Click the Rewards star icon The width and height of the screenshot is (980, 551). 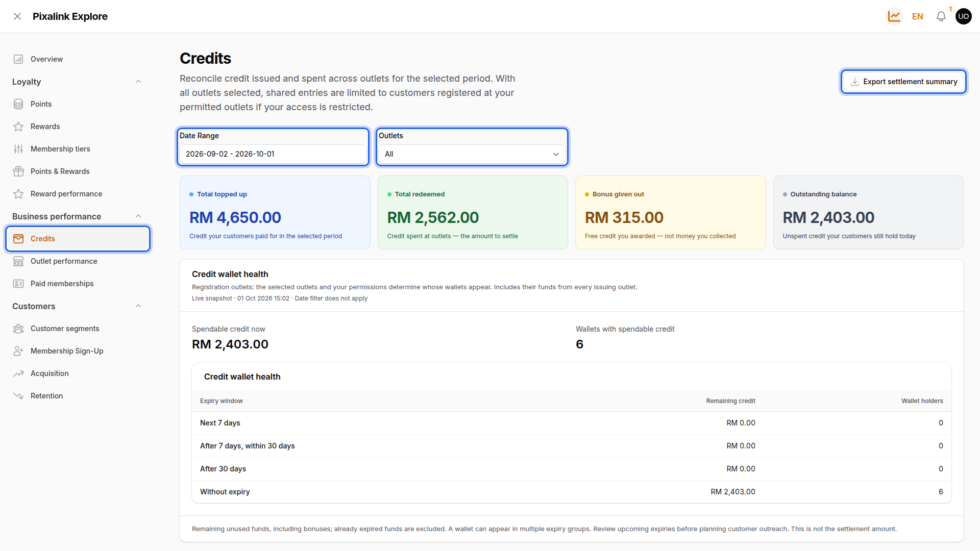pos(18,127)
